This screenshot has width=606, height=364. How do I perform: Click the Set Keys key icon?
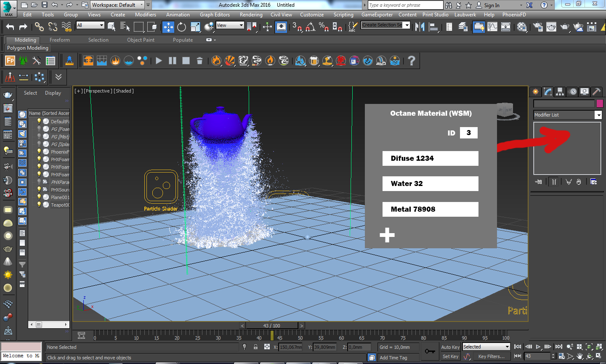pyautogui.click(x=430, y=351)
